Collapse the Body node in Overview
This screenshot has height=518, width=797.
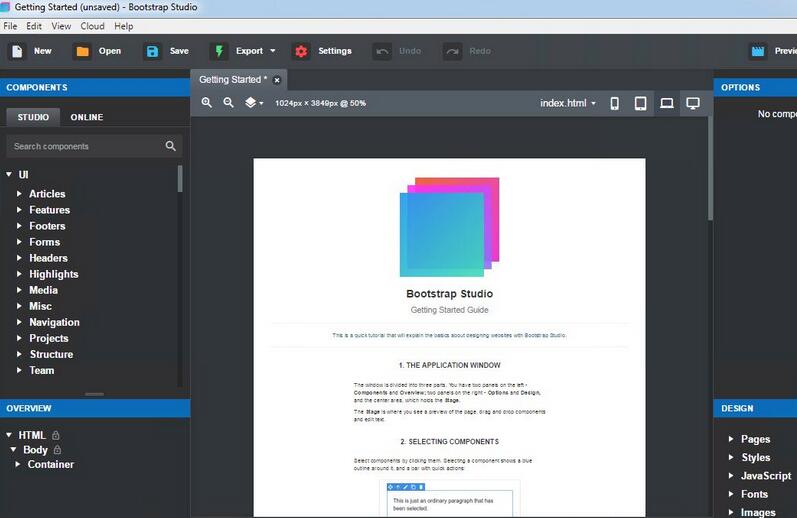coord(13,450)
